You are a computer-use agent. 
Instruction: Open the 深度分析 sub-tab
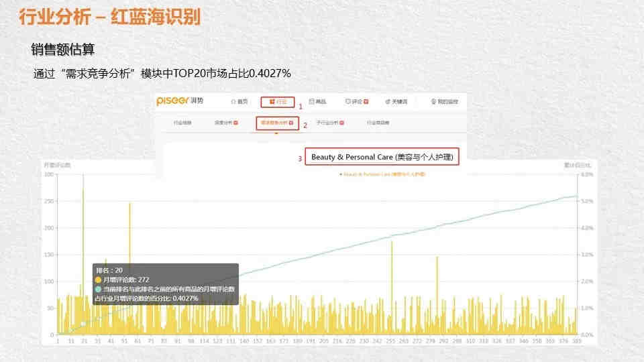pyautogui.click(x=226, y=123)
